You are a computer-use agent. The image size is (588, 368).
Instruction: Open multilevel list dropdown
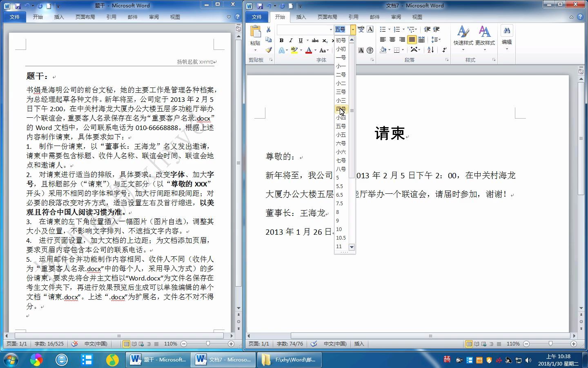(x=416, y=29)
